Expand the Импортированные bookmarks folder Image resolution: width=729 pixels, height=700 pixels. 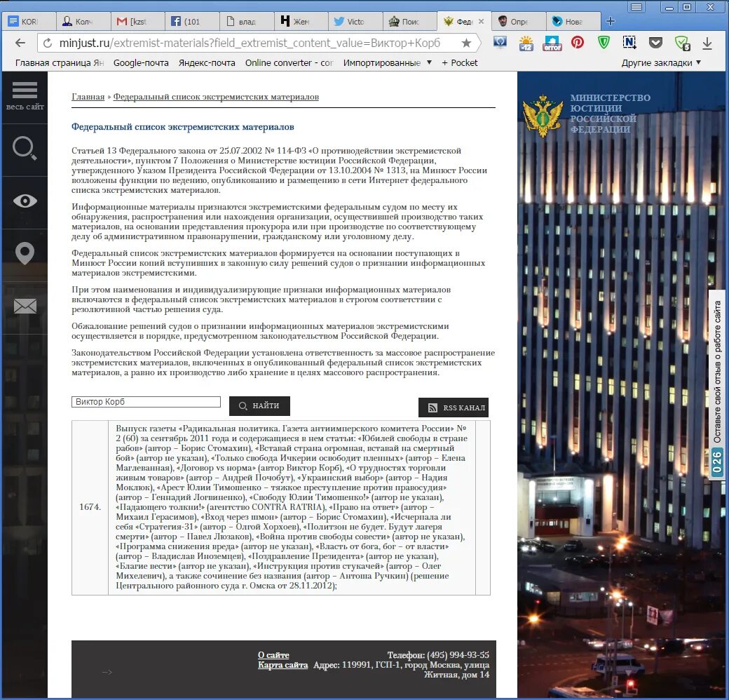tap(387, 63)
